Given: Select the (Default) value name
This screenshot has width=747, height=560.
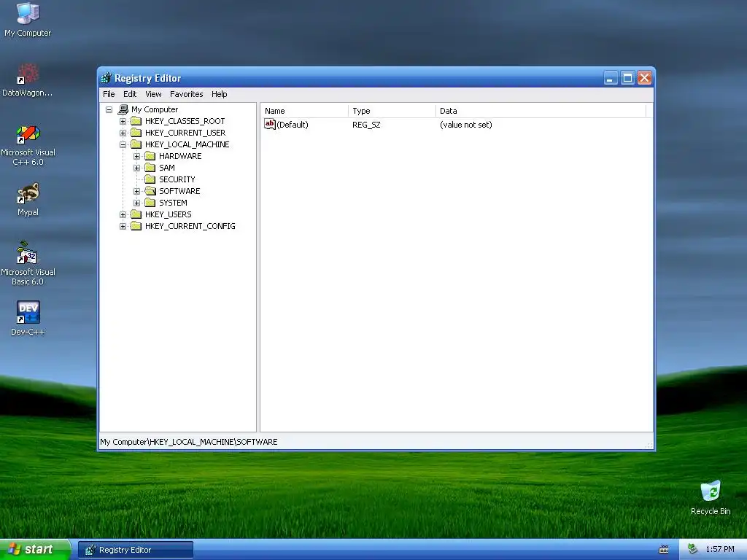Looking at the screenshot, I should [292, 125].
